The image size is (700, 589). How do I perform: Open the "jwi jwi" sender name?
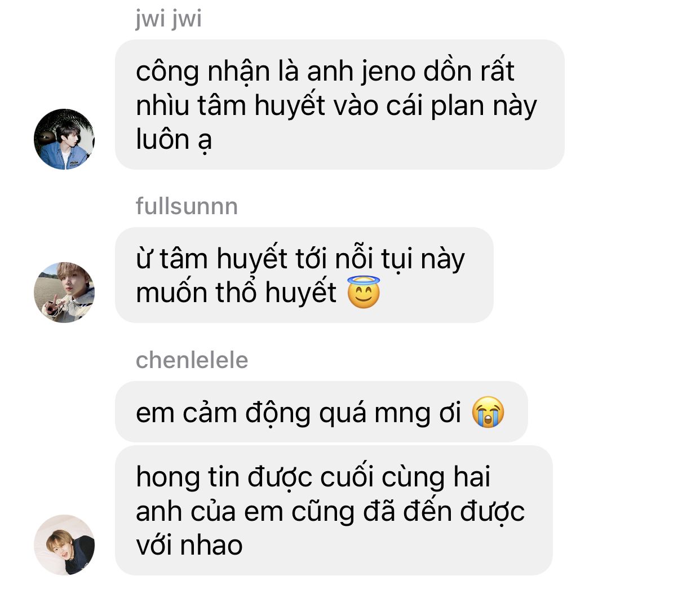click(x=169, y=18)
